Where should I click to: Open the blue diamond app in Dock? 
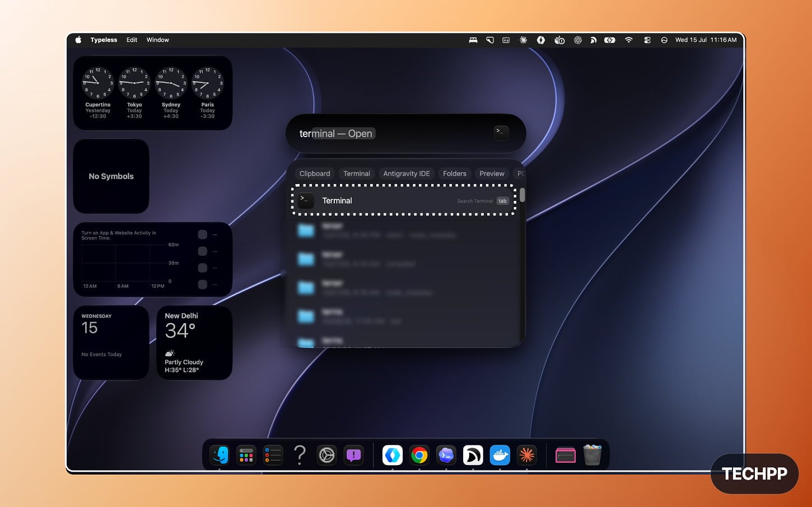click(x=393, y=455)
